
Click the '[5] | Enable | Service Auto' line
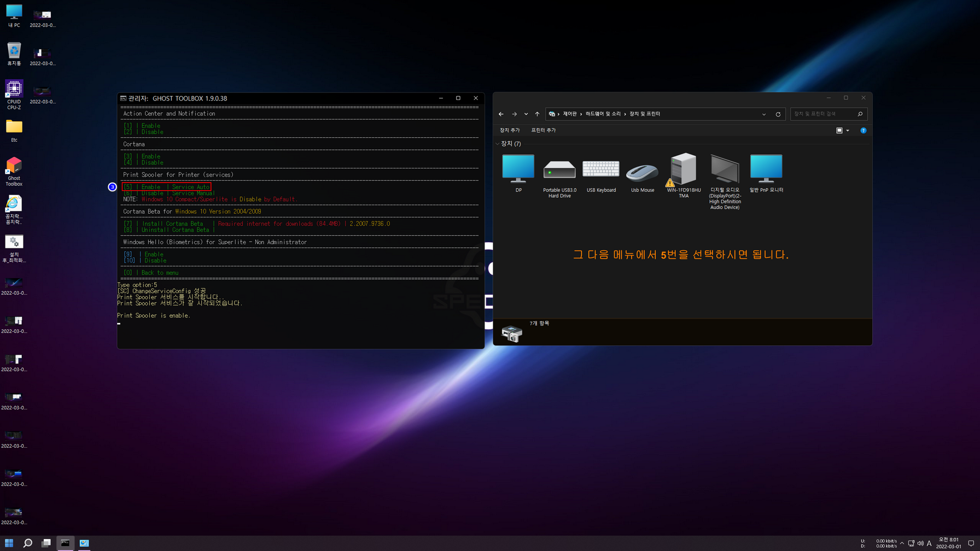pyautogui.click(x=166, y=187)
